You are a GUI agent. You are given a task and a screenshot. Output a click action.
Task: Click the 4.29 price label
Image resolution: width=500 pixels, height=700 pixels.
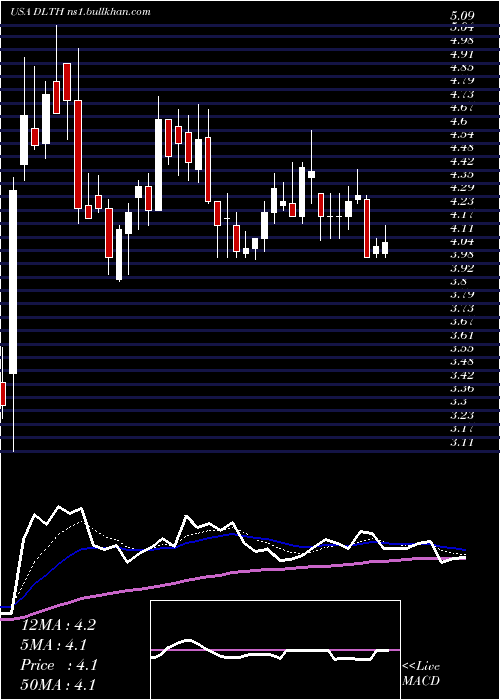point(462,188)
